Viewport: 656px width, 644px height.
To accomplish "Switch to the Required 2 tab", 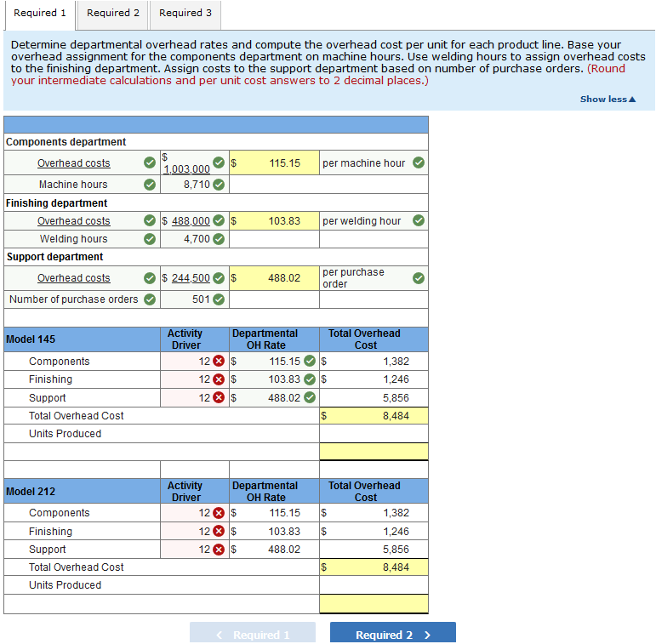I will point(112,14).
